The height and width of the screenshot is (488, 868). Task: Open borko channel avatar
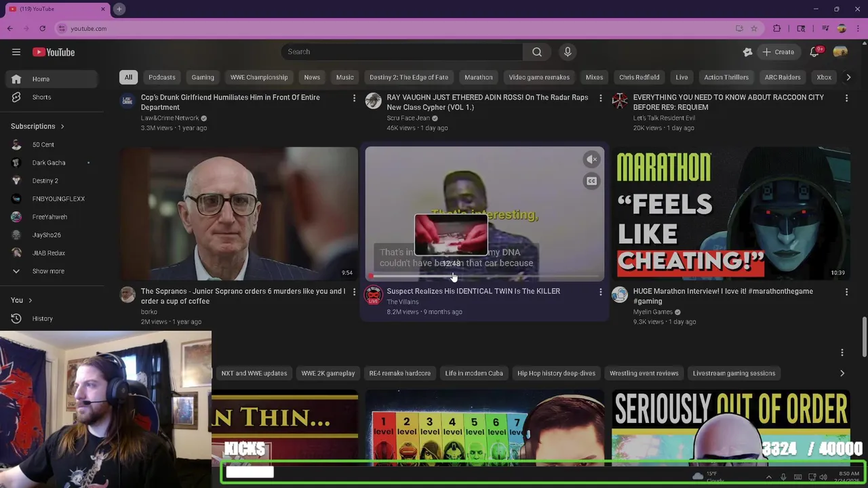click(x=127, y=294)
